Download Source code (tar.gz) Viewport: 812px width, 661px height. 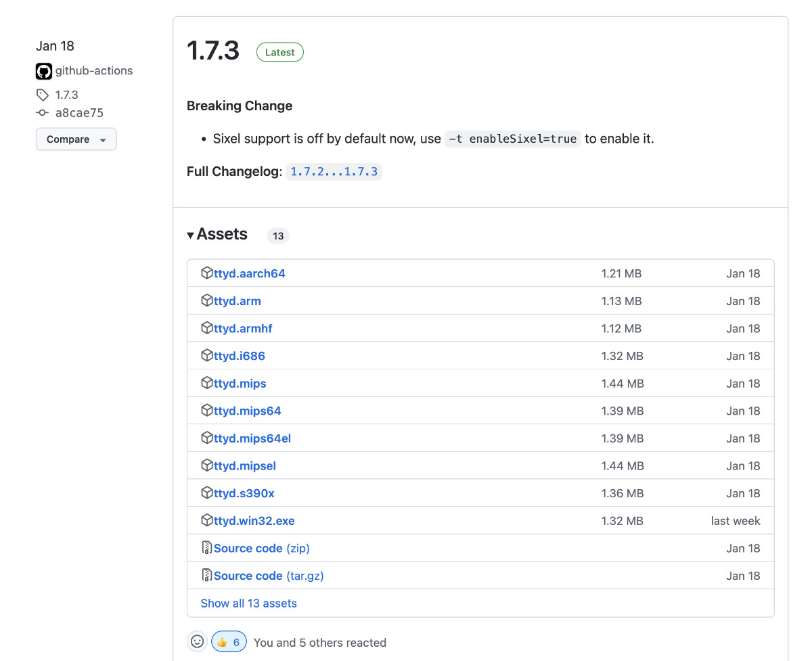tap(269, 576)
